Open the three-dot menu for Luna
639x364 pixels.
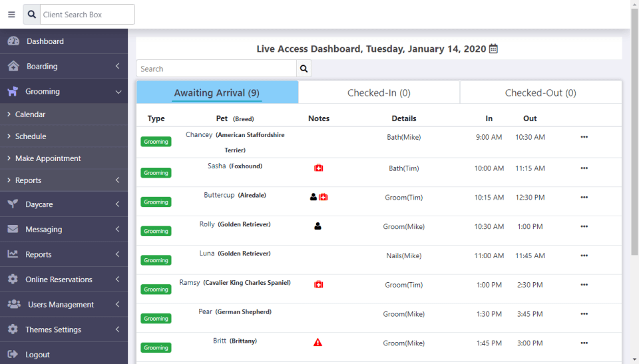(x=584, y=256)
